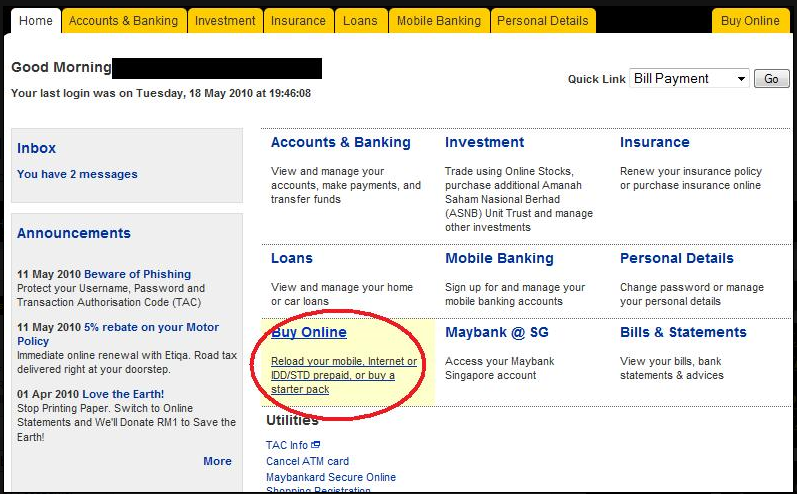Open the Accounts & Banking tab
The image size is (797, 494).
pyautogui.click(x=124, y=21)
